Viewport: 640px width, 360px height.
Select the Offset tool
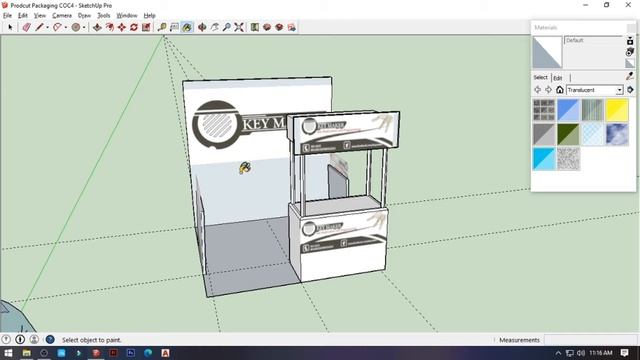point(109,27)
